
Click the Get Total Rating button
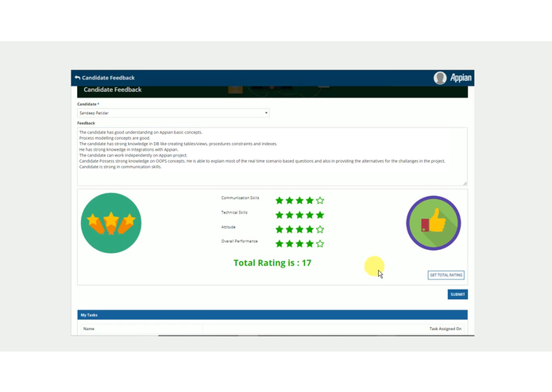pyautogui.click(x=446, y=275)
